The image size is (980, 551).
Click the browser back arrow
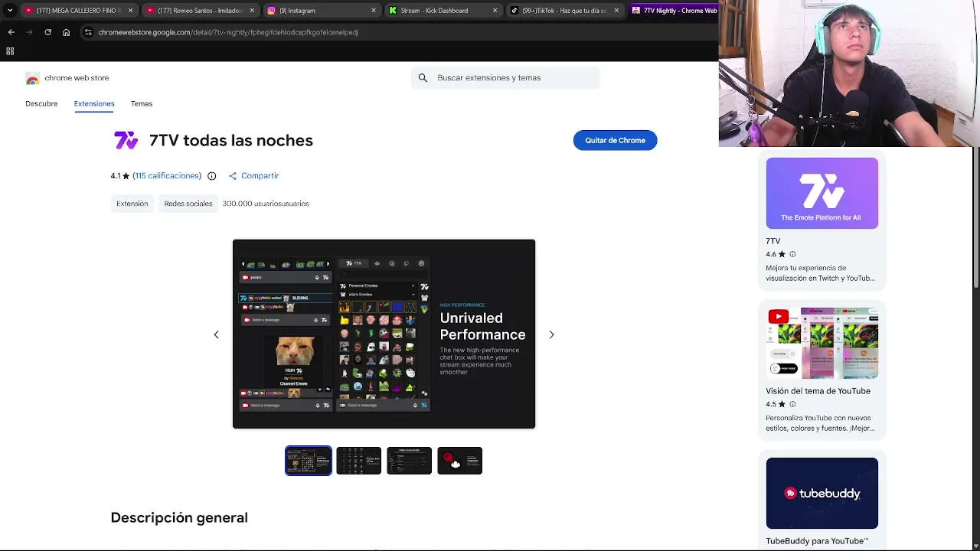(11, 32)
